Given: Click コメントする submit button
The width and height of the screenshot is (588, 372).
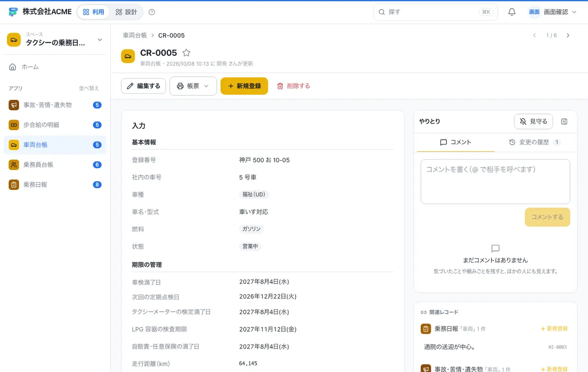Looking at the screenshot, I should tap(547, 217).
